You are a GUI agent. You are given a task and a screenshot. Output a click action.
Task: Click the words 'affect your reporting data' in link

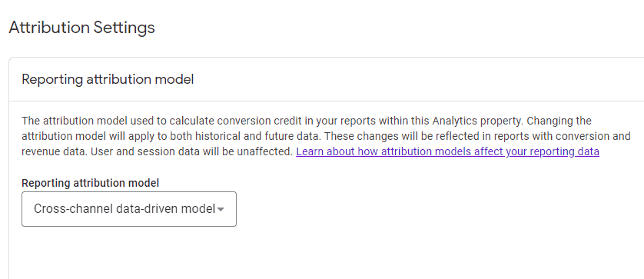tap(536, 151)
